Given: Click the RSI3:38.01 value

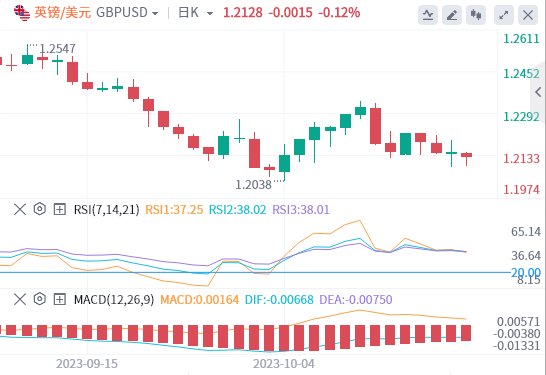Looking at the screenshot, I should point(301,210).
